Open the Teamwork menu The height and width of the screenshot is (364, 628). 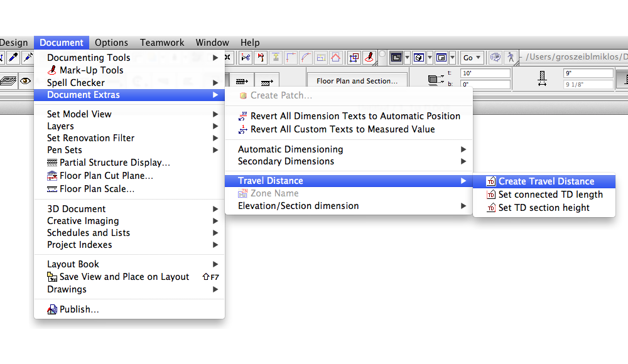point(162,43)
